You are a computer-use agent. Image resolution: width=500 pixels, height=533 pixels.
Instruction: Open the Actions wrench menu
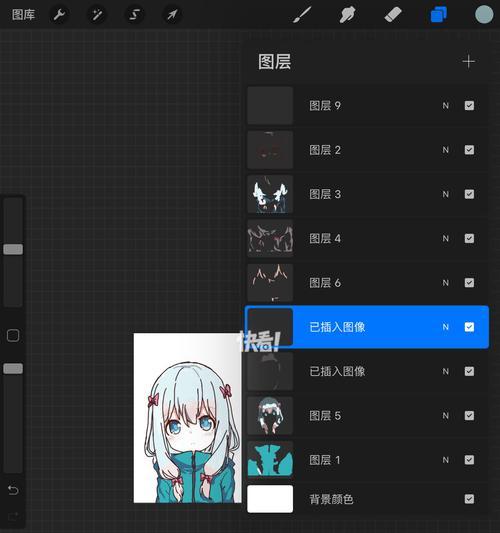click(x=59, y=15)
